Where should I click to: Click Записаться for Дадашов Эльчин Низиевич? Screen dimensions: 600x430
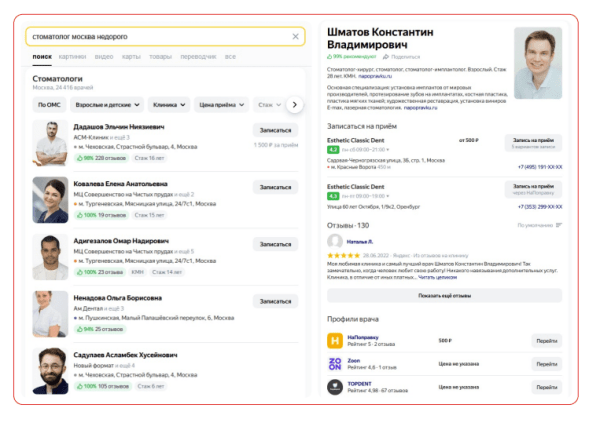click(x=274, y=131)
